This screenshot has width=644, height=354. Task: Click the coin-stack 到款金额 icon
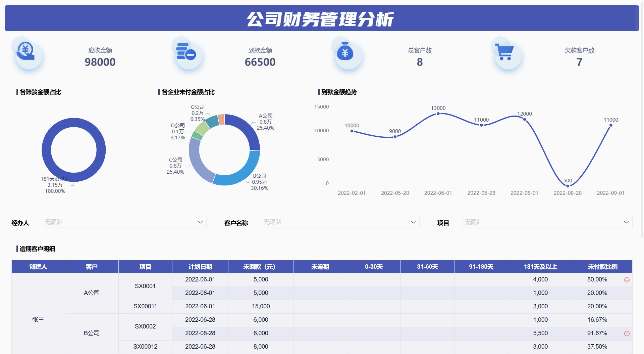(186, 52)
